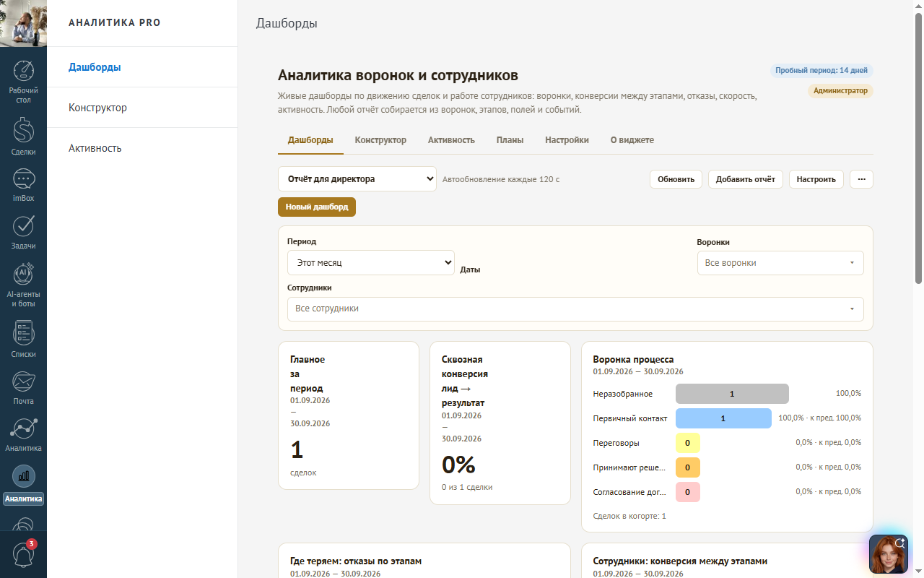Click the Администратор role badge

(x=840, y=91)
